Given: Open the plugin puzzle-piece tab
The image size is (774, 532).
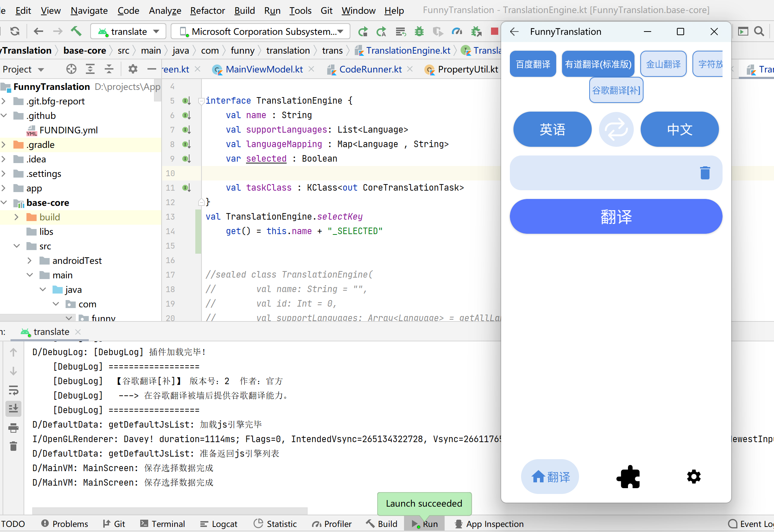Looking at the screenshot, I should (x=628, y=477).
